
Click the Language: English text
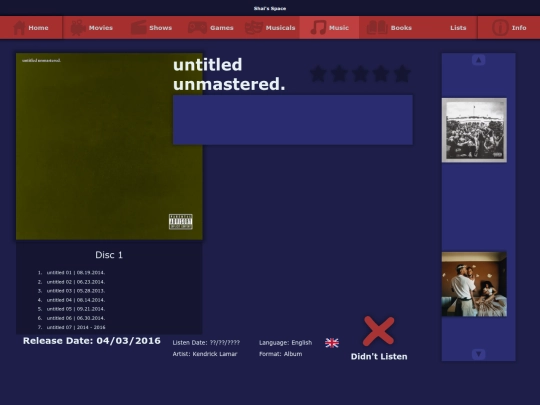(x=285, y=343)
